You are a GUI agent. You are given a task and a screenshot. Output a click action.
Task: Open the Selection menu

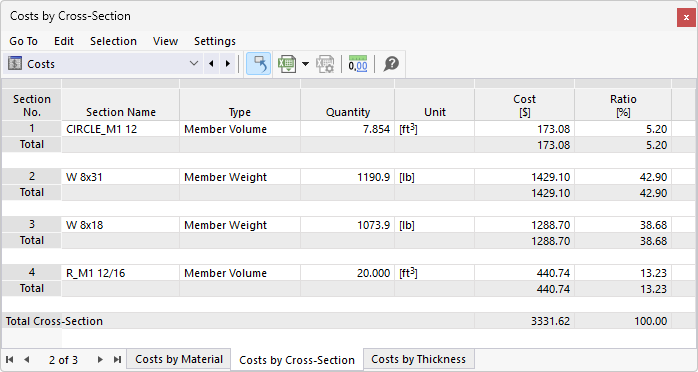tap(113, 41)
